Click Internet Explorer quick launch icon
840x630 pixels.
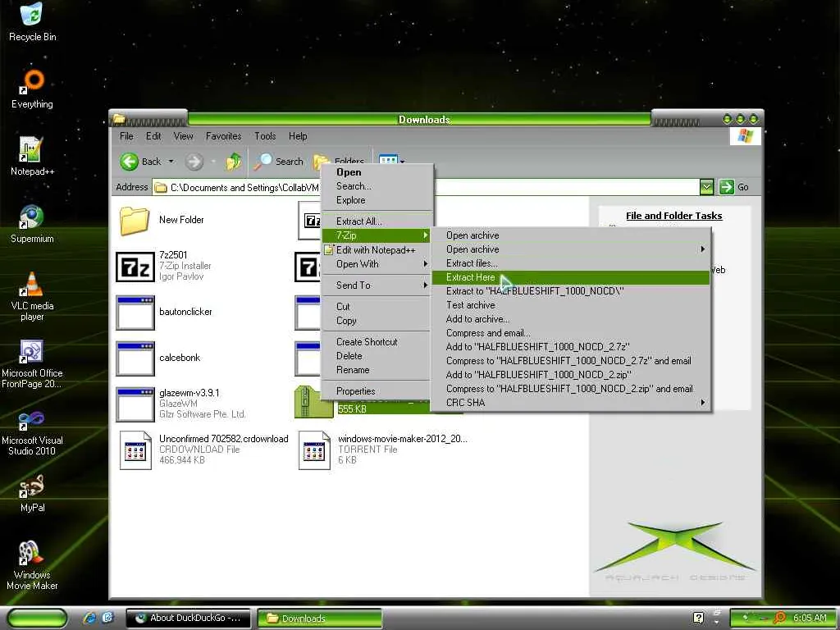(89, 618)
